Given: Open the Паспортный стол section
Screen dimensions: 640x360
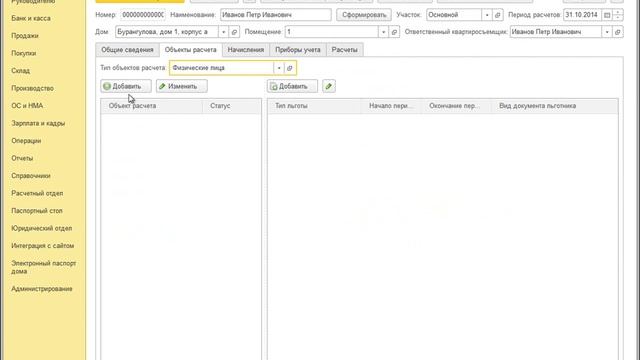Looking at the screenshot, I should click(x=37, y=211).
